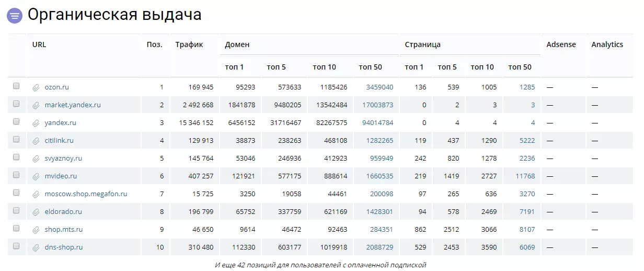Click the paperclip icon next to svyaznoy.ru
Viewport: 644px width, 271px height.
pyautogui.click(x=36, y=159)
